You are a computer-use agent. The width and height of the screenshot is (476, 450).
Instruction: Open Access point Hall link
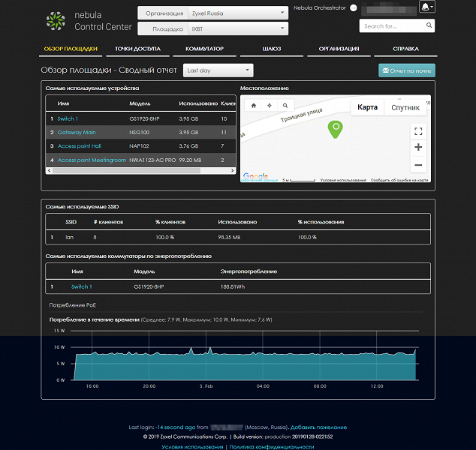(80, 145)
